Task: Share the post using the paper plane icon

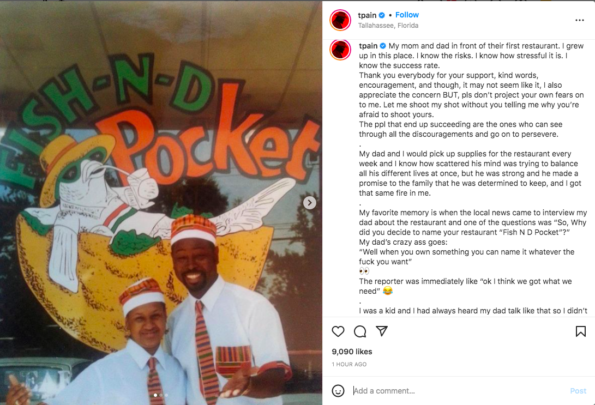Action: (381, 331)
